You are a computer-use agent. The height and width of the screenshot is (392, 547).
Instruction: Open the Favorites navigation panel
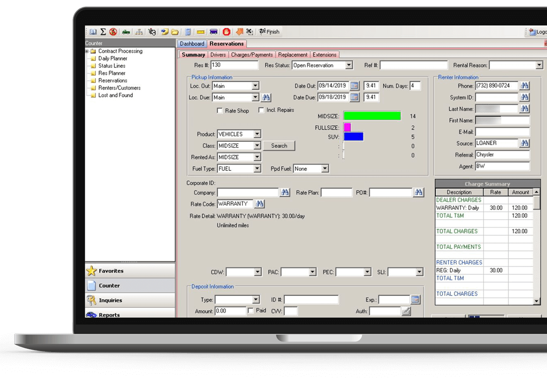130,271
